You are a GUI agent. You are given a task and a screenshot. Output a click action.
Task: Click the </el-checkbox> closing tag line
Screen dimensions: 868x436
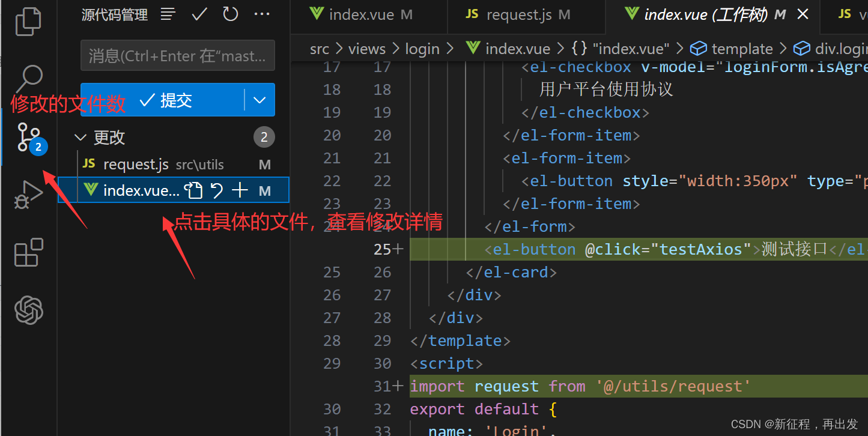585,112
